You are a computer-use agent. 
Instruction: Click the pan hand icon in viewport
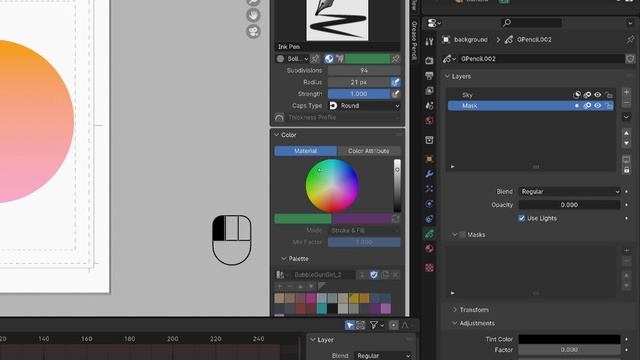click(x=253, y=15)
